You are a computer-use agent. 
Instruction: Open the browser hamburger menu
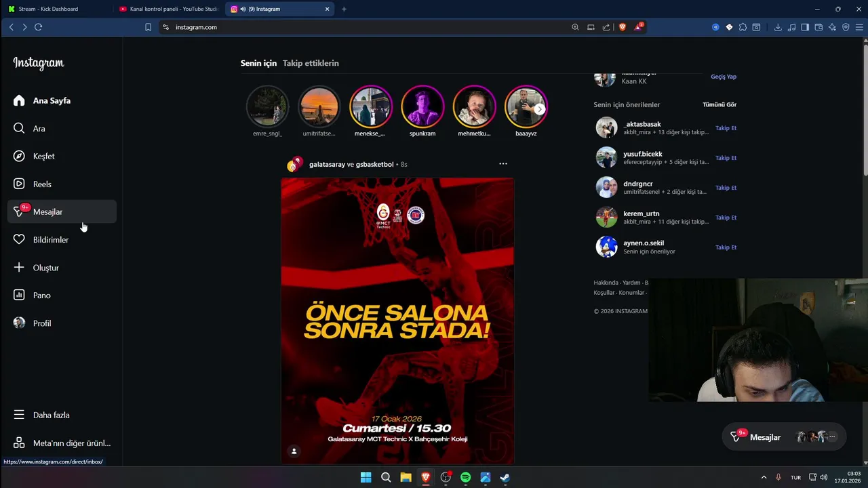(859, 27)
